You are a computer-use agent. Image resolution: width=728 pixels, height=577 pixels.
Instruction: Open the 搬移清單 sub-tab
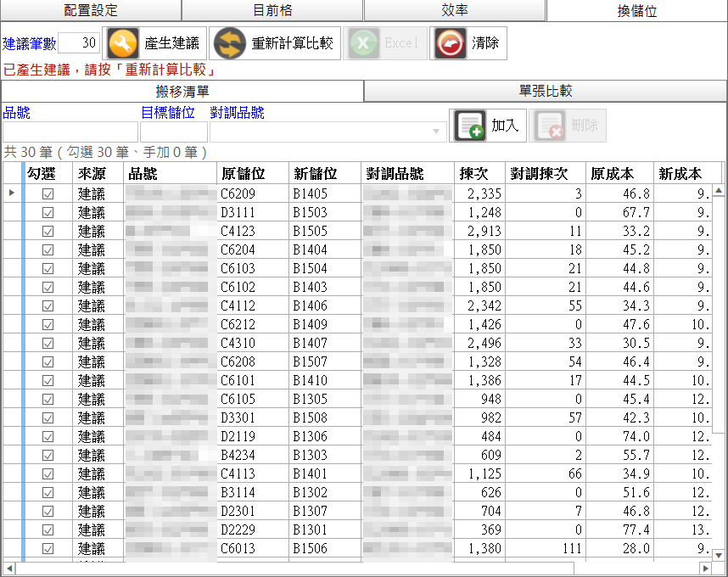tap(182, 92)
